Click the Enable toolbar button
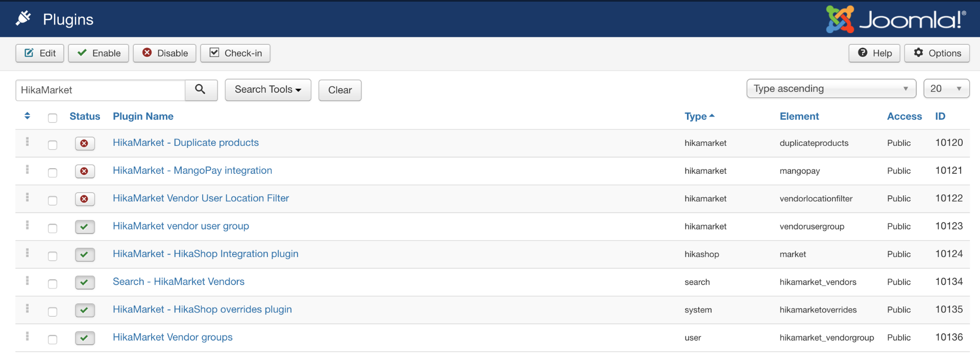 click(x=99, y=53)
